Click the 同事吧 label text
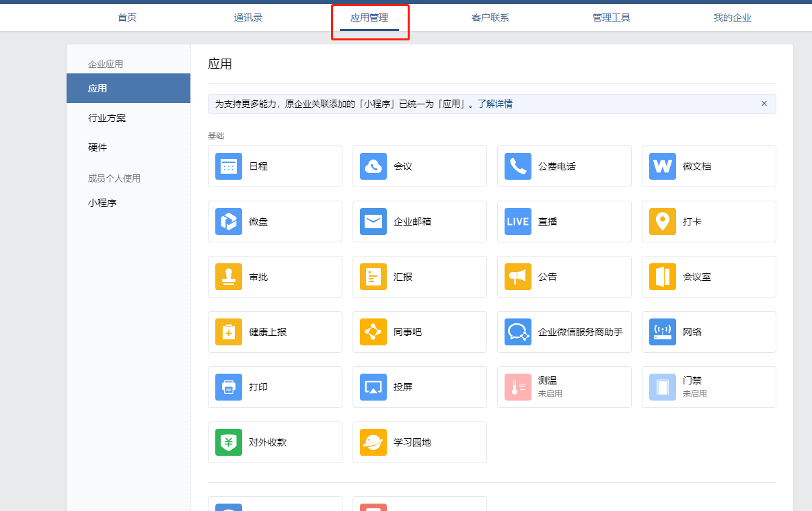Image resolution: width=812 pixels, height=511 pixels. [x=408, y=332]
